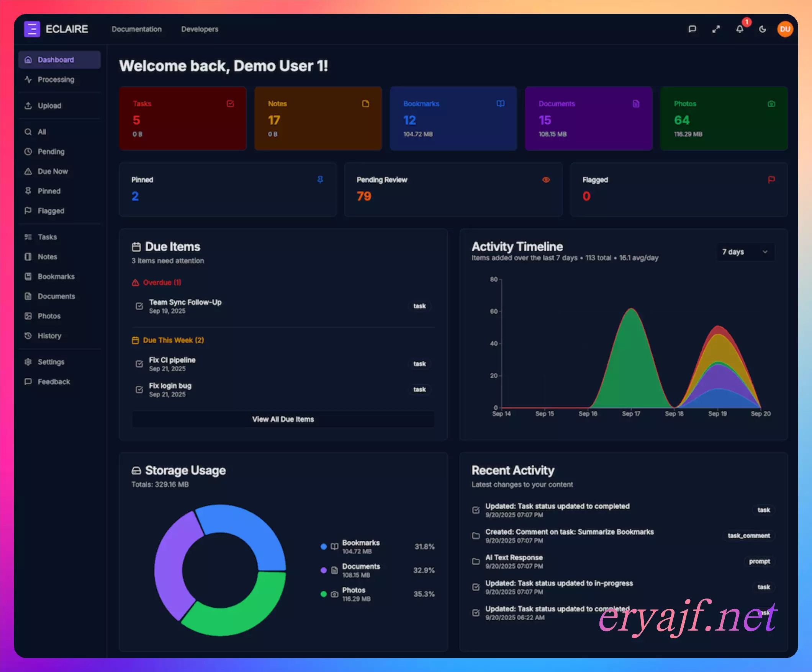
Task: Click eye icon on Pending Review card
Action: point(545,180)
